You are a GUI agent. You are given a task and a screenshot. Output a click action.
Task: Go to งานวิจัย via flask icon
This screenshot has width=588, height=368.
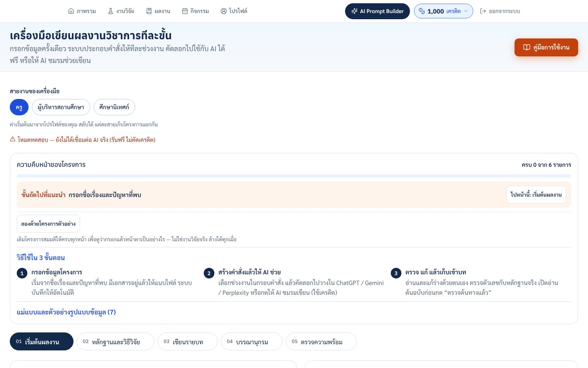[x=121, y=11]
